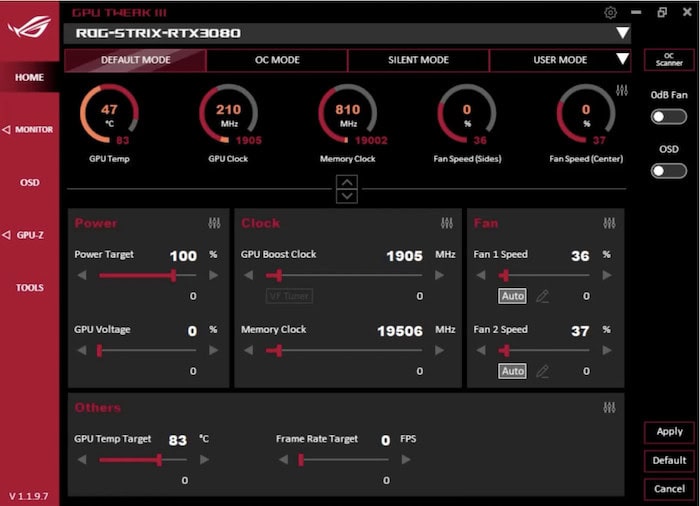Expand gauges with the down chevron
This screenshot has height=506, width=700.
pos(347,197)
